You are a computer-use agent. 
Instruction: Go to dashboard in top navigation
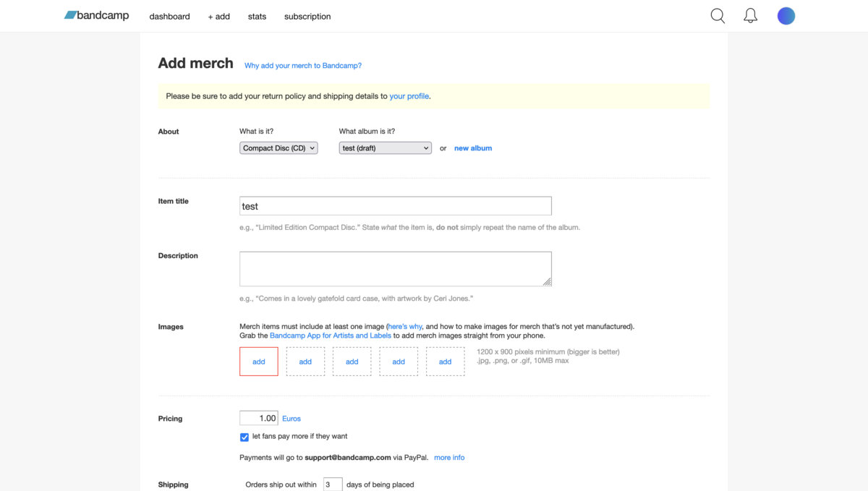point(169,17)
